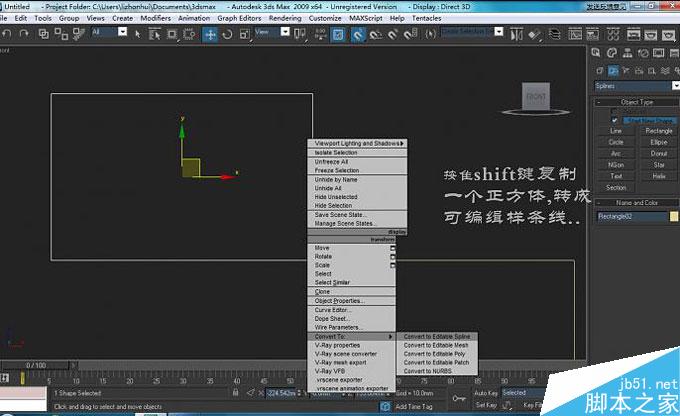
Task: Choose Convert to Editable Spline
Action: pos(437,337)
